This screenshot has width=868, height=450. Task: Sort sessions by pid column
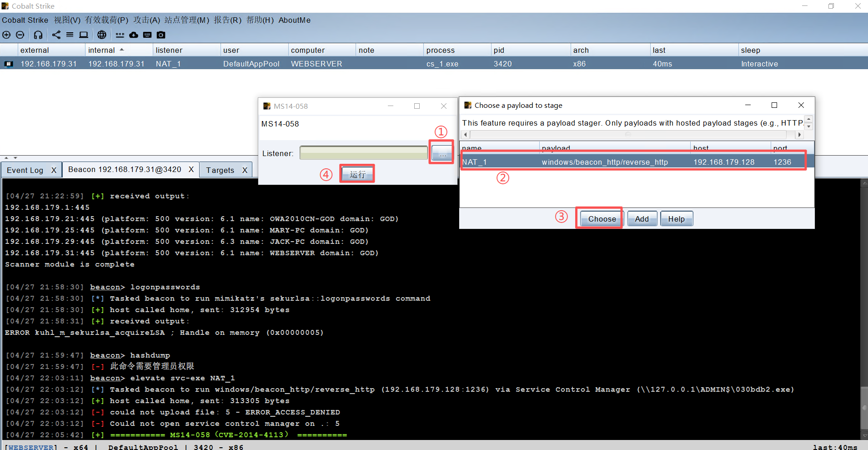click(x=531, y=50)
